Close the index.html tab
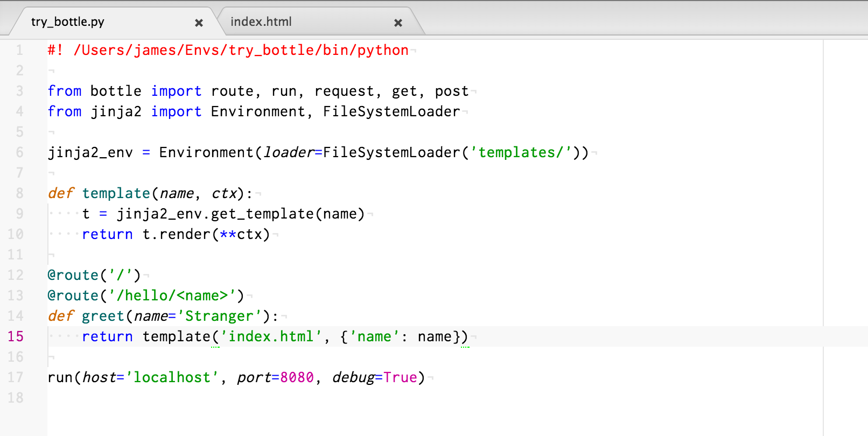 coord(398,23)
